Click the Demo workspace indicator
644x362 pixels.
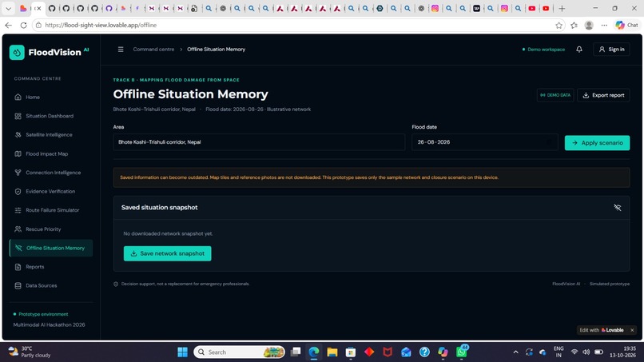(x=543, y=50)
